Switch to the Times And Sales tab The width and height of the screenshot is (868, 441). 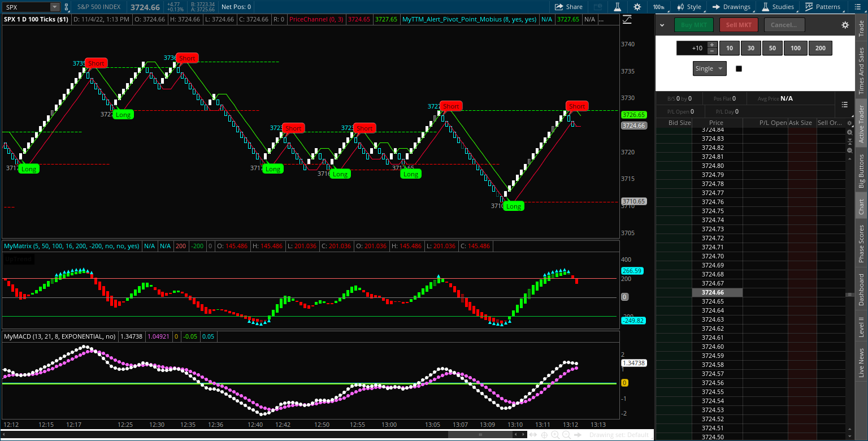pyautogui.click(x=861, y=71)
